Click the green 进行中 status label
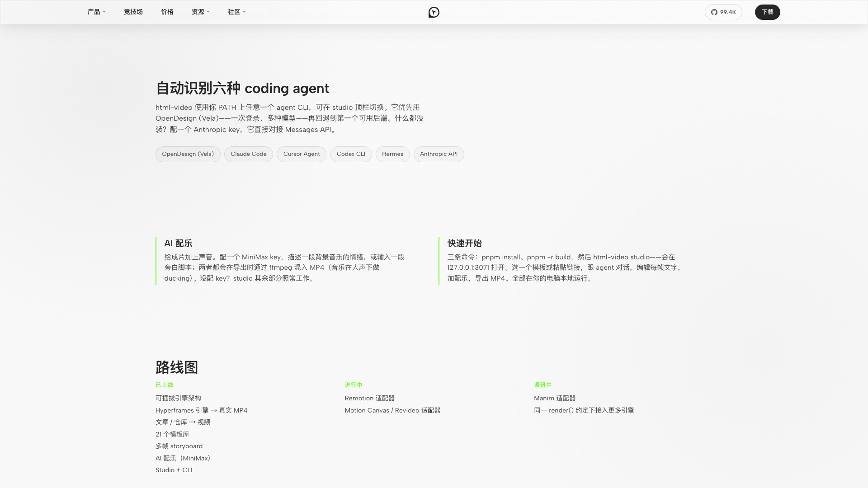868x488 pixels. pos(354,385)
